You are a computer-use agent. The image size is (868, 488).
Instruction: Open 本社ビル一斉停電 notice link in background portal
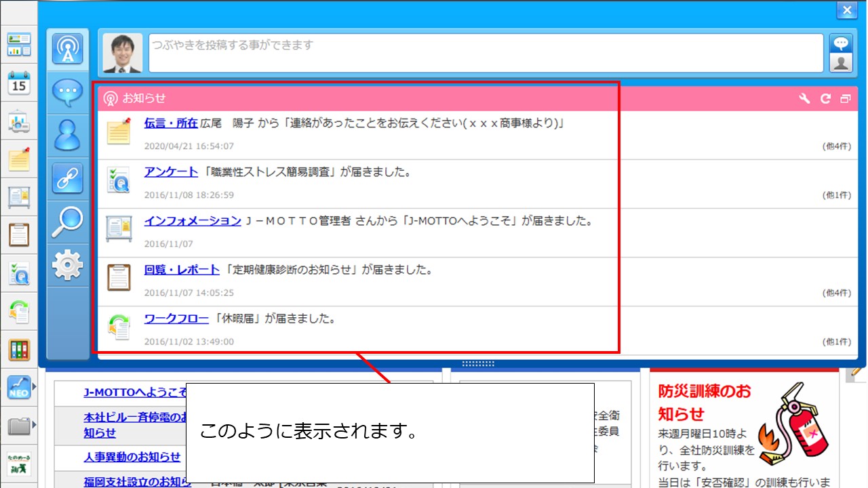click(x=135, y=425)
